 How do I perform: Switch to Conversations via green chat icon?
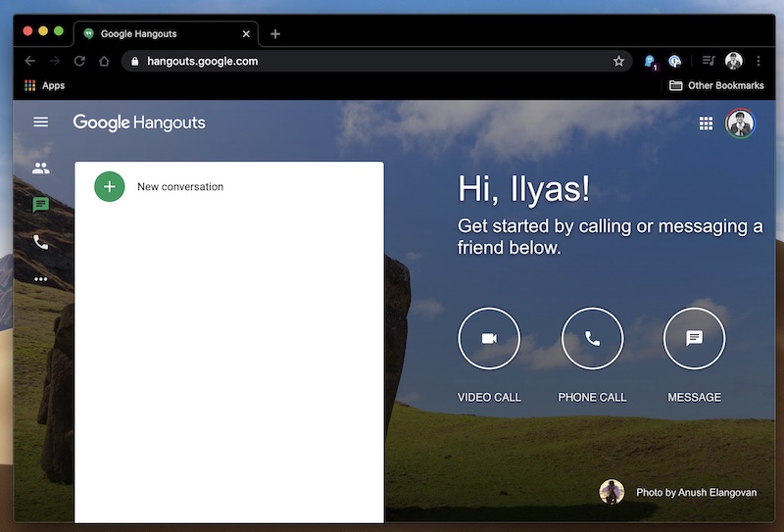tap(41, 205)
